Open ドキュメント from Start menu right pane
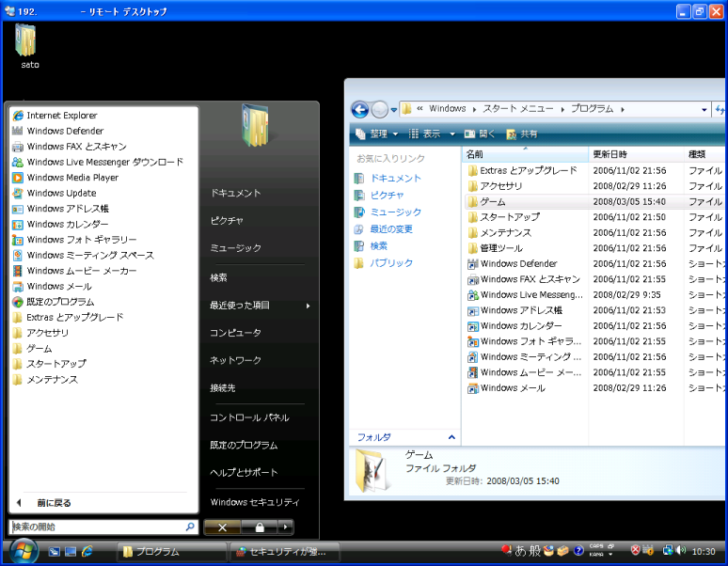 click(x=235, y=193)
